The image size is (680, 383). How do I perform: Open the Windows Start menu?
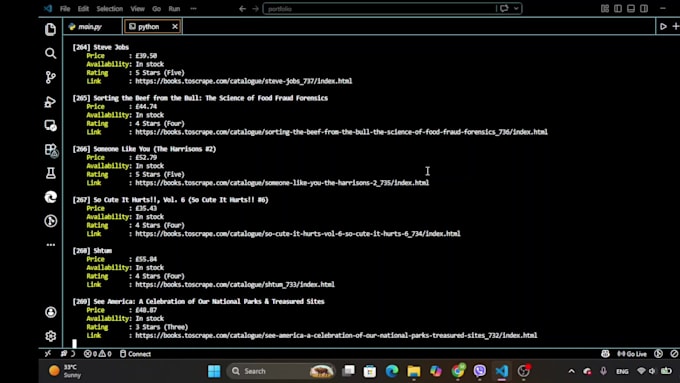pos(214,371)
